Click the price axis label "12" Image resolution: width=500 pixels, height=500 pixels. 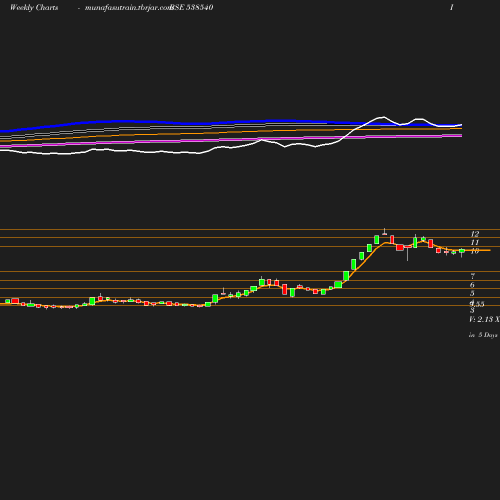(x=475, y=234)
